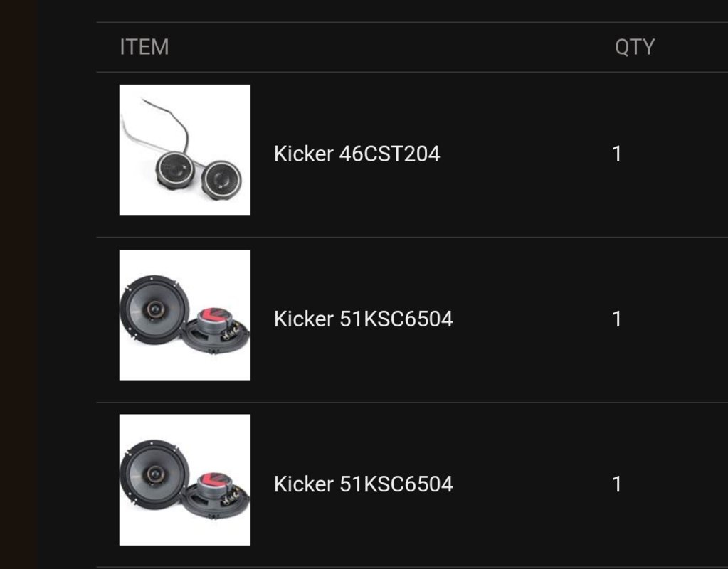Click front-facing speaker cone in middle row image
The width and height of the screenshot is (728, 569).
pyautogui.click(x=154, y=309)
